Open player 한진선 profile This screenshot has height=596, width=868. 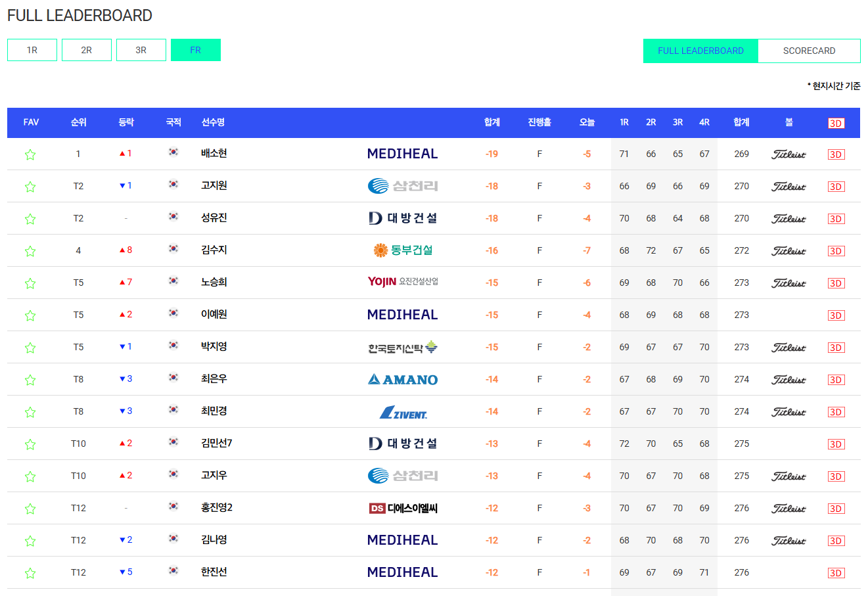click(214, 572)
